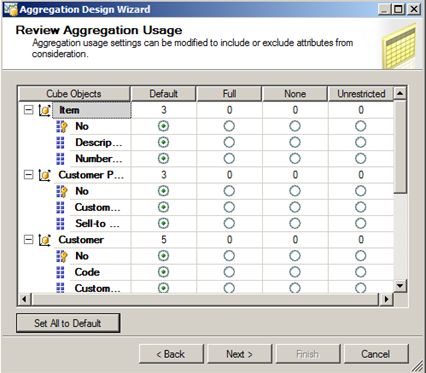Set Number... attribute to Unrestricted

(x=361, y=158)
